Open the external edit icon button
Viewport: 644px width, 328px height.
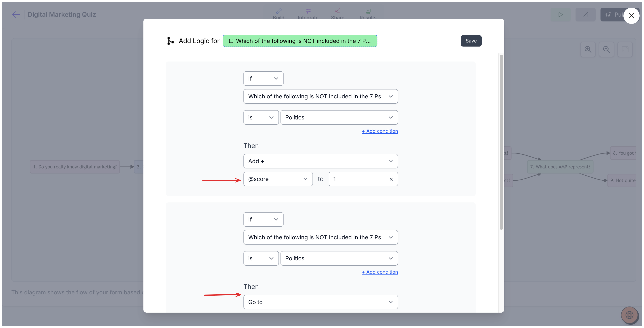coord(585,14)
